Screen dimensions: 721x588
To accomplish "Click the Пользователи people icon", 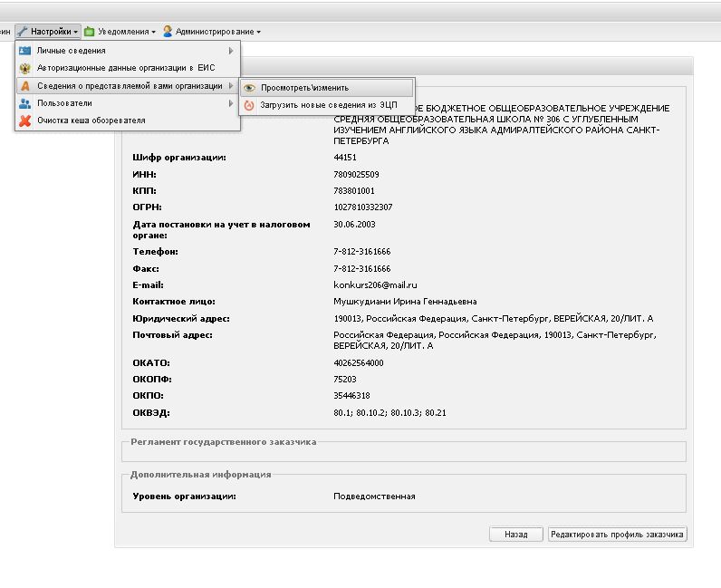I will coord(24,103).
